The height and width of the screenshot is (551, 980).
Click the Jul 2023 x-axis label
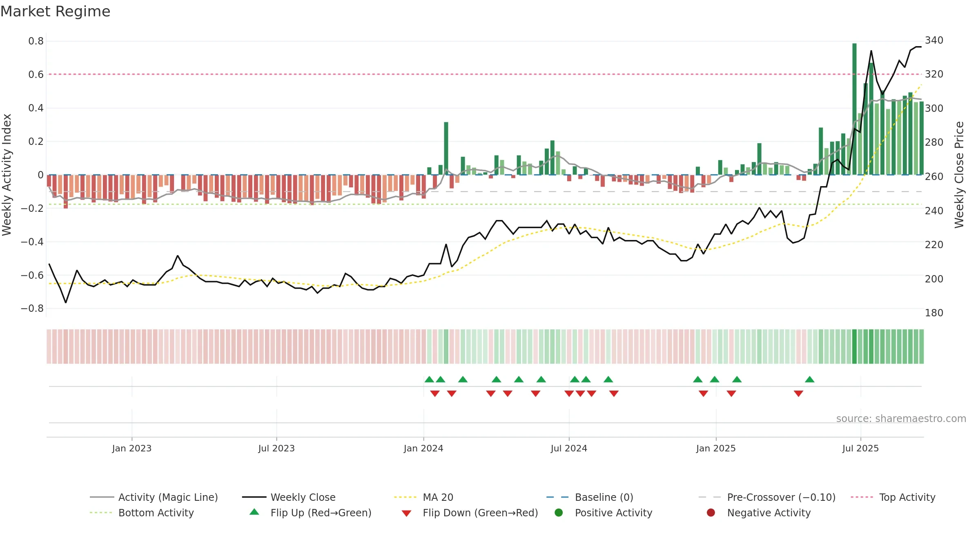[x=276, y=448]
